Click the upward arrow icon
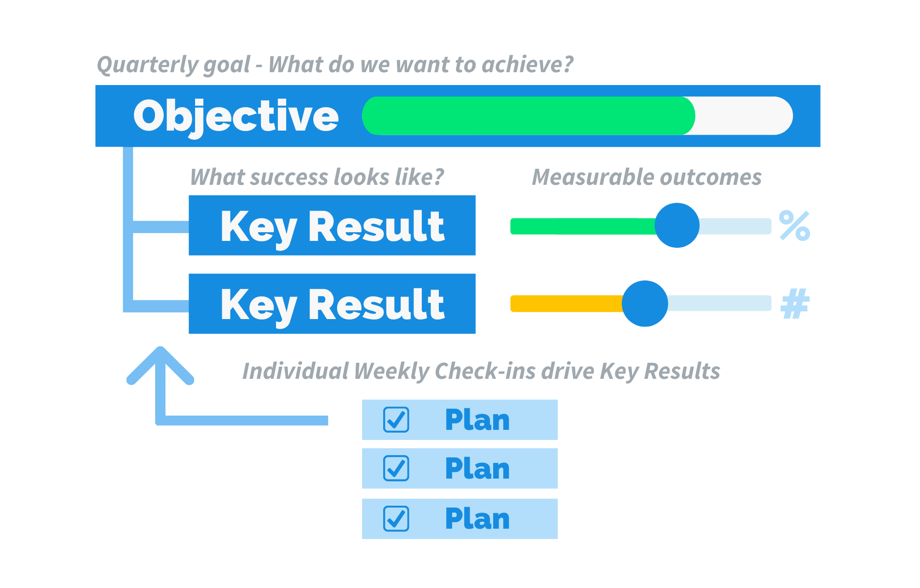 click(160, 385)
